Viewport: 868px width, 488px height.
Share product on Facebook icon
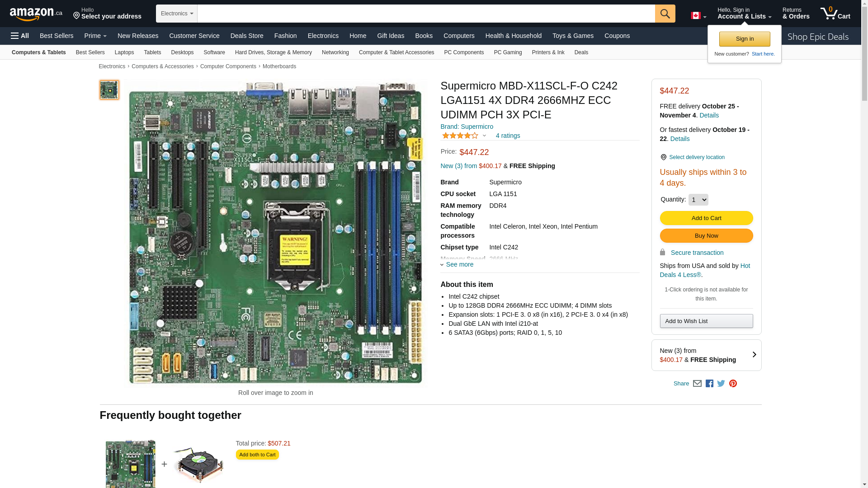(709, 384)
